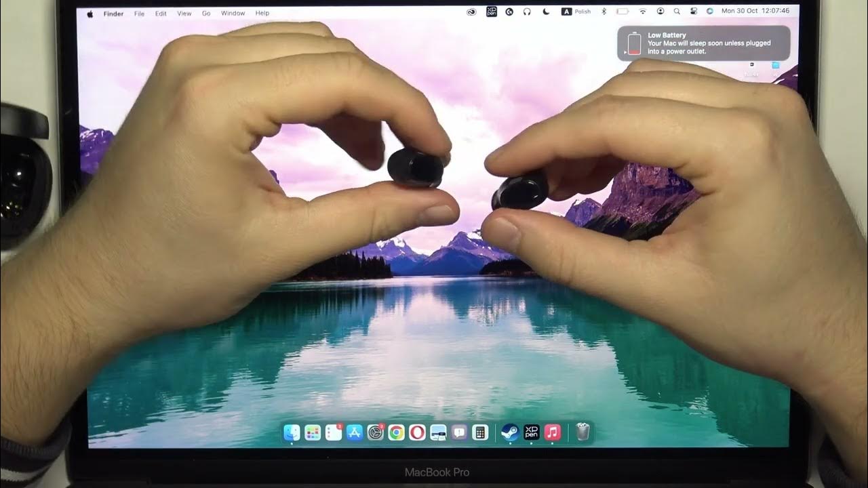This screenshot has height=488, width=868.
Task: Expand the Polish input source menu
Action: pyautogui.click(x=576, y=12)
